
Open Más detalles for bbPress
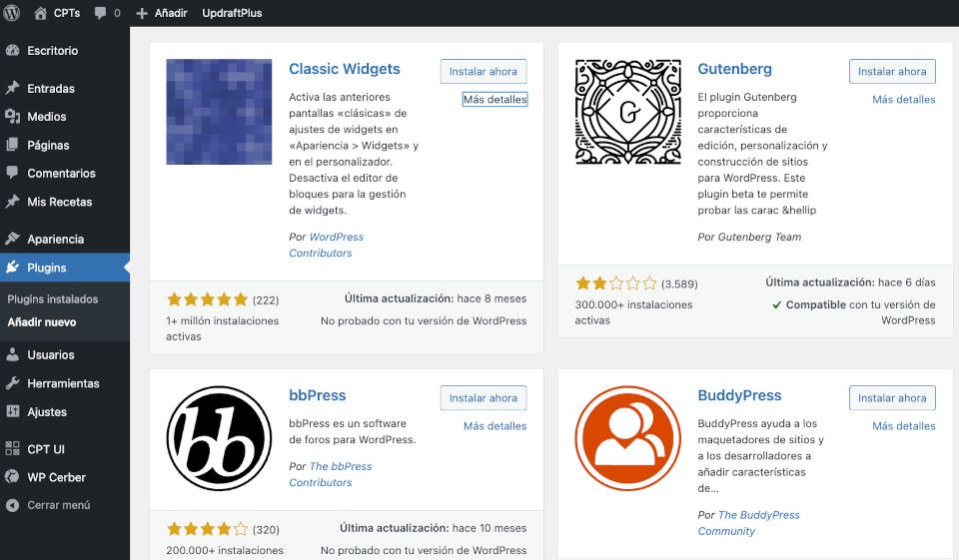[x=494, y=425]
